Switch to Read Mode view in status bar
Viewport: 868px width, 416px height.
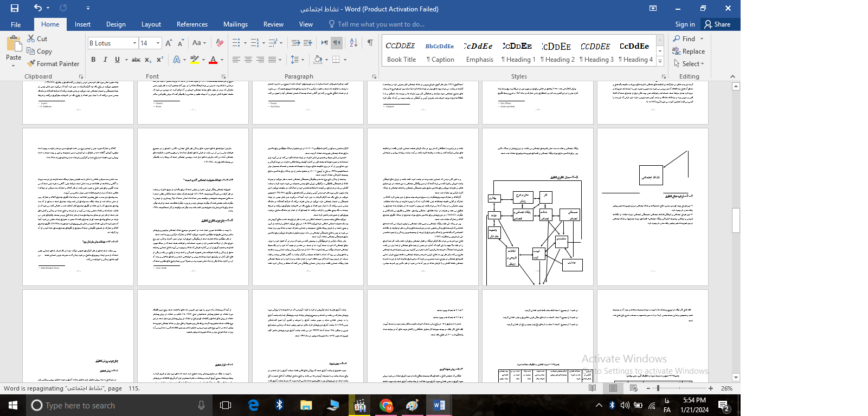click(x=593, y=388)
